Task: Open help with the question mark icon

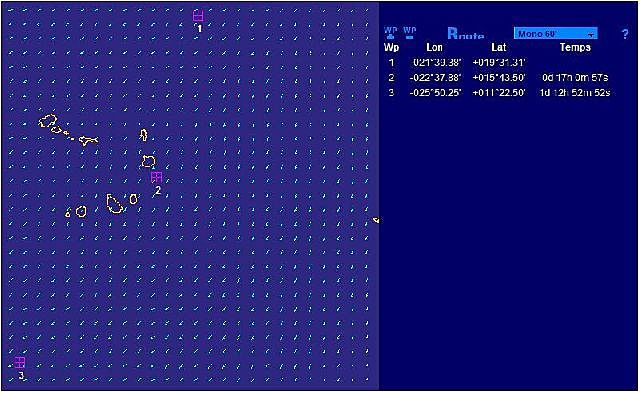Action: coord(625,34)
